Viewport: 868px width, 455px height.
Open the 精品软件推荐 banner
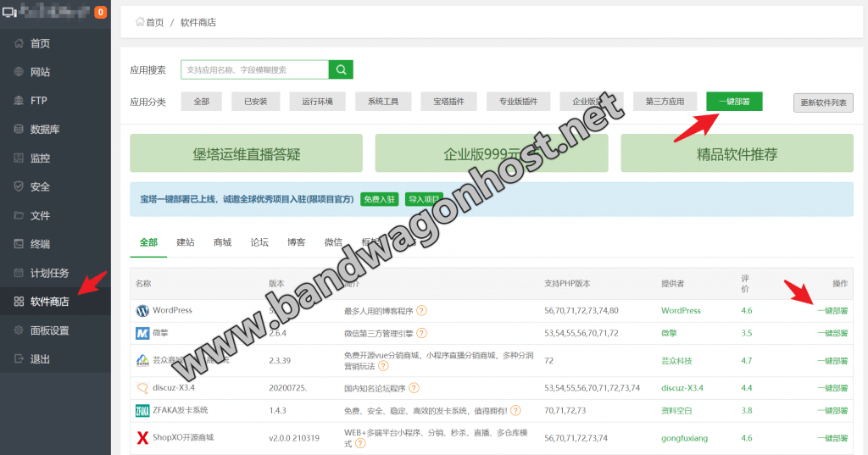737,153
